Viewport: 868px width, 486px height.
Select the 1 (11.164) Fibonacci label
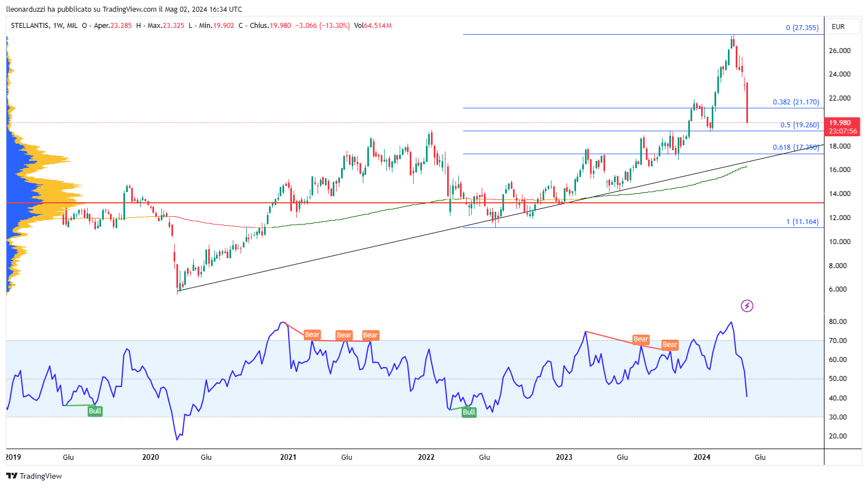[803, 221]
